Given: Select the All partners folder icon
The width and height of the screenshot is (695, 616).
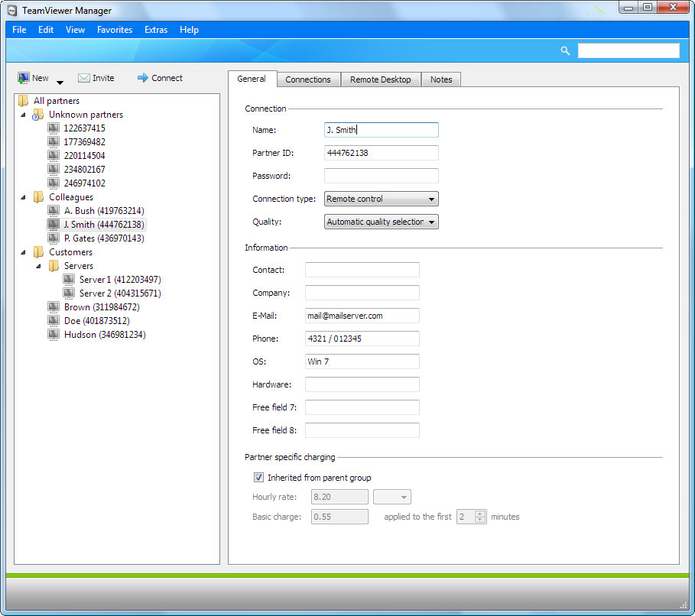Looking at the screenshot, I should (x=24, y=101).
